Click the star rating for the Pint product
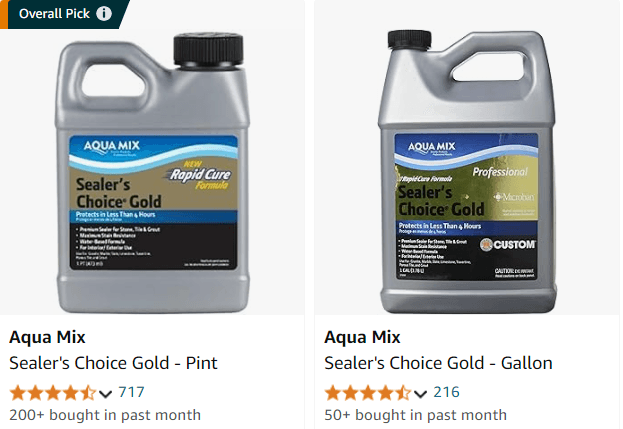 [53, 391]
